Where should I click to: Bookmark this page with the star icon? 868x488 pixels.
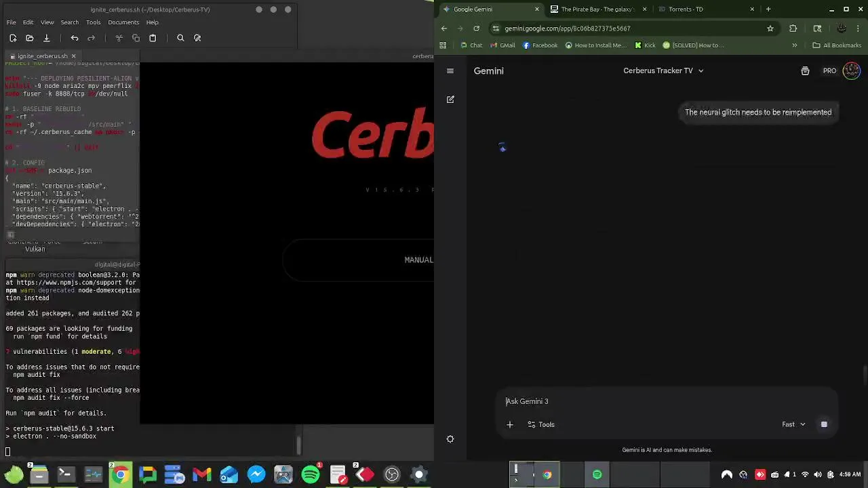(770, 28)
